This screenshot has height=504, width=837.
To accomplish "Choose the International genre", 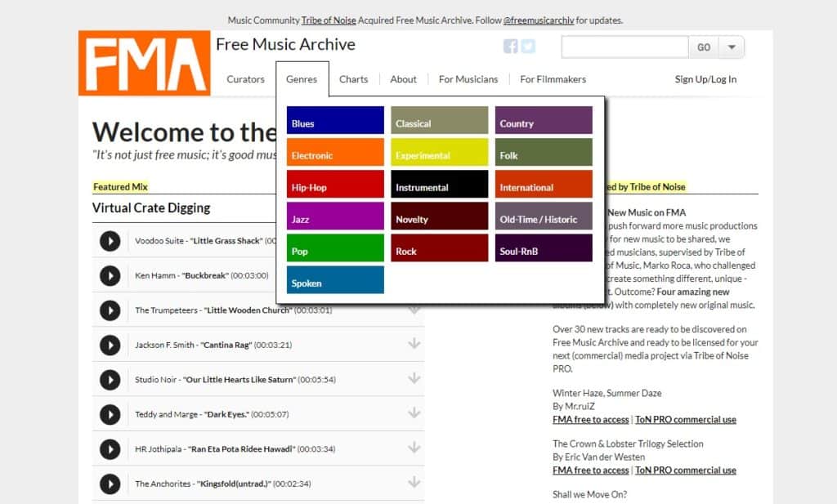I will tap(544, 184).
